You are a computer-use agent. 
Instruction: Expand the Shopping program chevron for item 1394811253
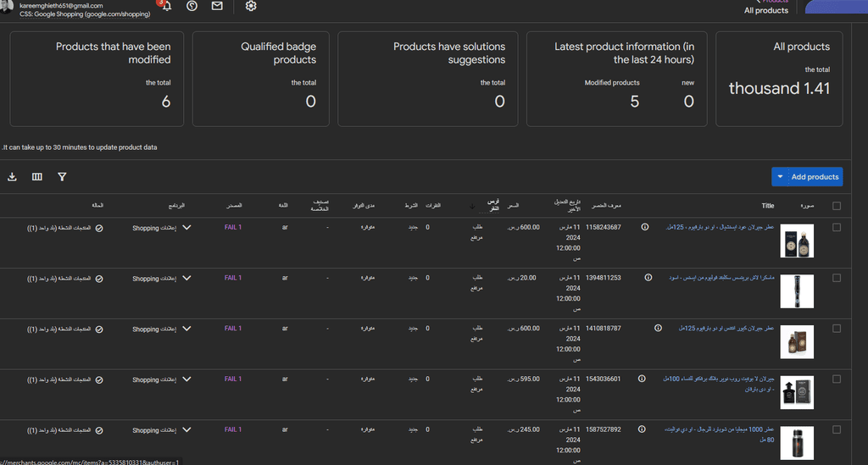point(186,278)
